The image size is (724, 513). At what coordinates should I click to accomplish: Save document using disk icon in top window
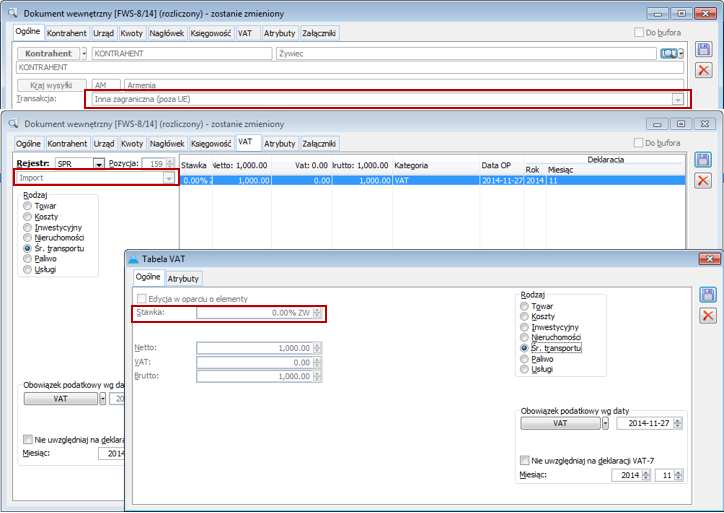click(x=704, y=49)
